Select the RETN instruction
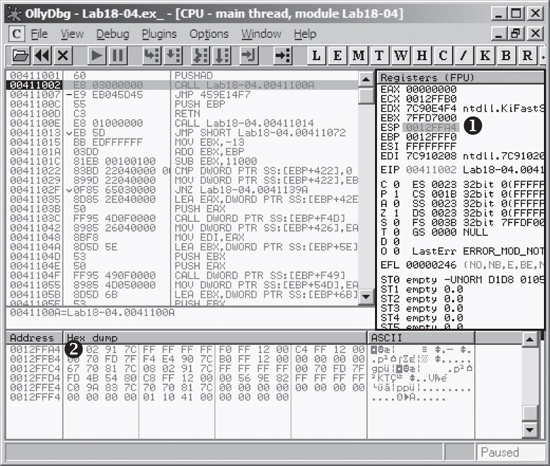The width and height of the screenshot is (550, 466). pyautogui.click(x=187, y=114)
